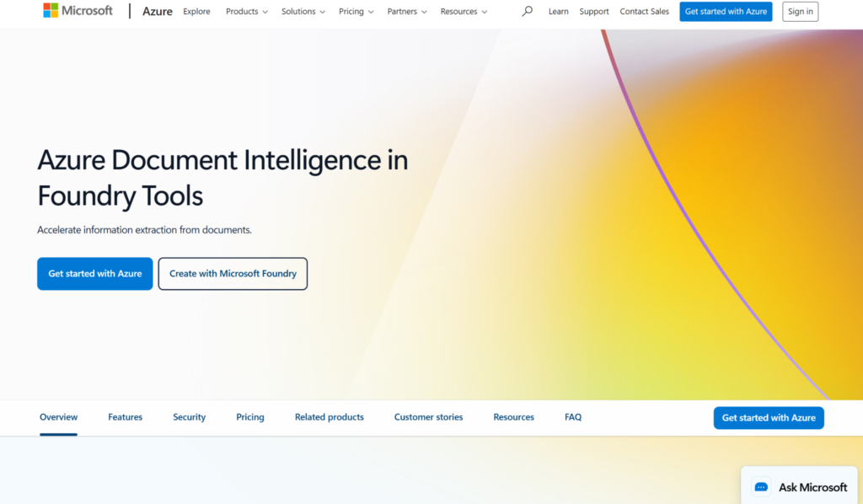Expand the Partners dropdown menu

(x=407, y=12)
